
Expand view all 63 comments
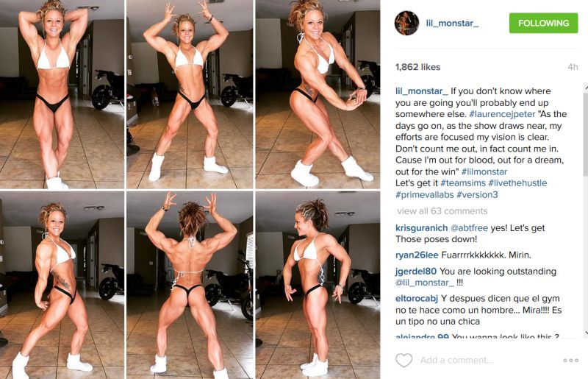point(442,211)
